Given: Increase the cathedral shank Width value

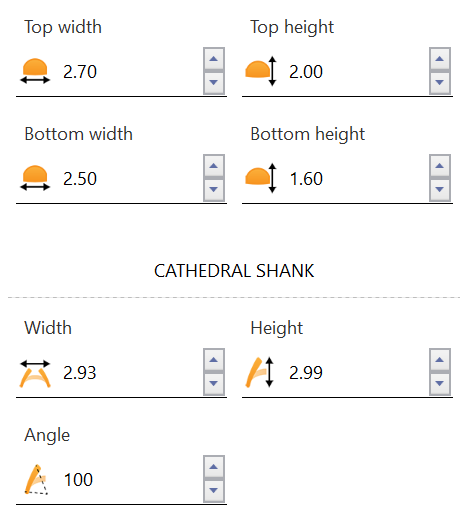Looking at the screenshot, I should click(x=214, y=360).
